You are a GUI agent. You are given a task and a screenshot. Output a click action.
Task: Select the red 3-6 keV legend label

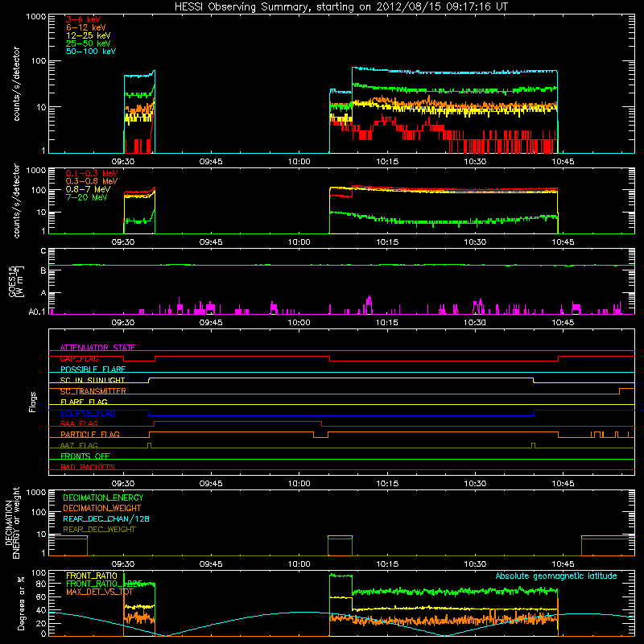pyautogui.click(x=84, y=19)
